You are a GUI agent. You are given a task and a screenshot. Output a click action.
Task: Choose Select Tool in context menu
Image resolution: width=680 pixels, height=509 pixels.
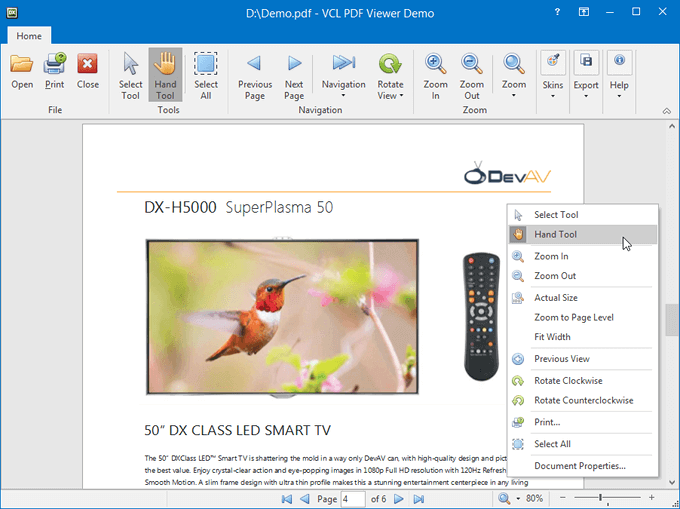click(582, 215)
